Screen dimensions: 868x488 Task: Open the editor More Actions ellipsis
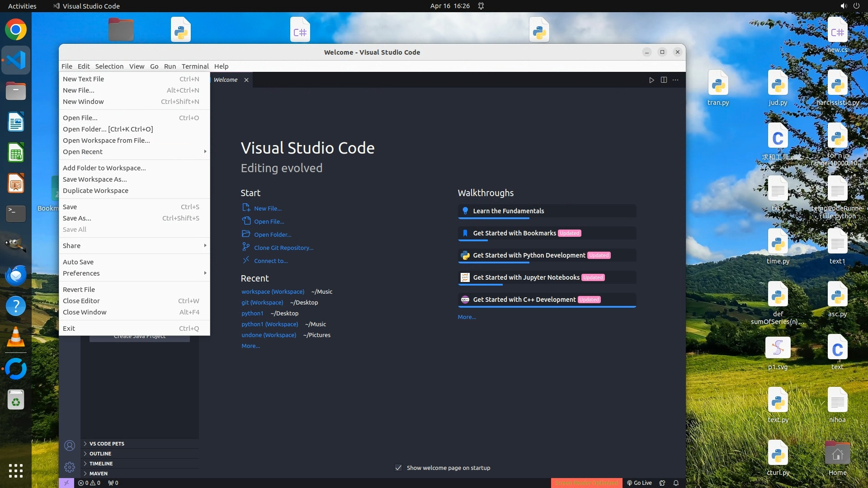pos(675,80)
